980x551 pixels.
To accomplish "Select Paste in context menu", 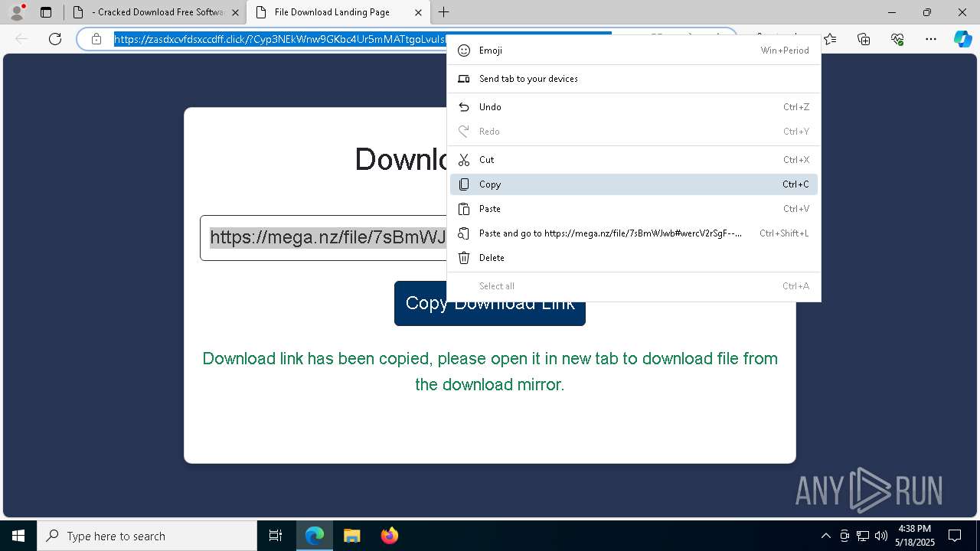I will coord(634,209).
